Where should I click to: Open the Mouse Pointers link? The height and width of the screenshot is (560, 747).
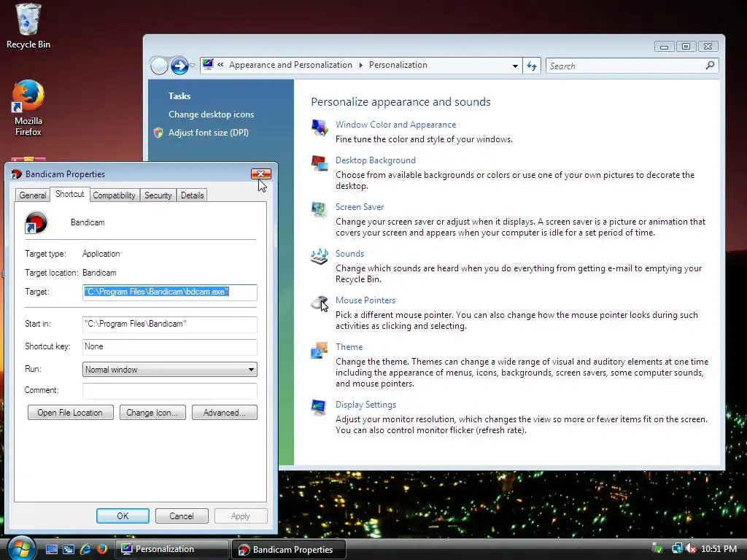click(365, 300)
